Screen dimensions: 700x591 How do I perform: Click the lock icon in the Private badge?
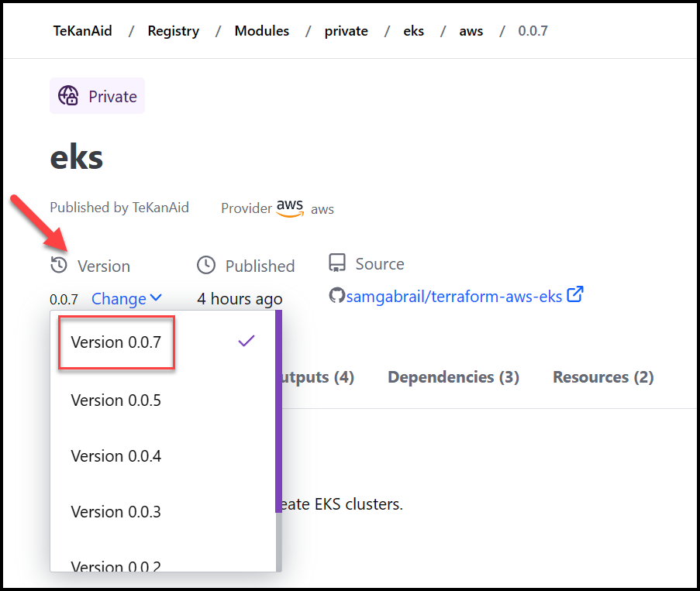tap(70, 95)
